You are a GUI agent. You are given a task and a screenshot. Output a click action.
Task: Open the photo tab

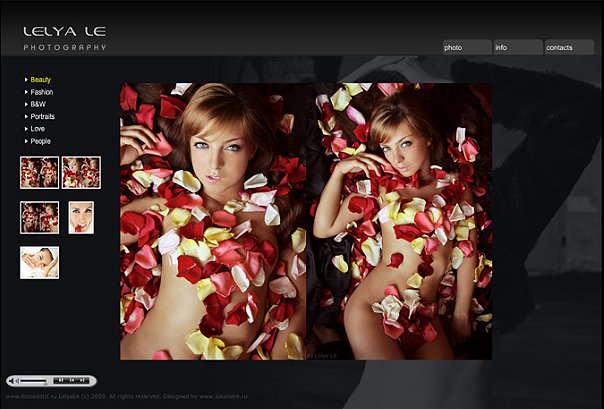click(x=467, y=47)
